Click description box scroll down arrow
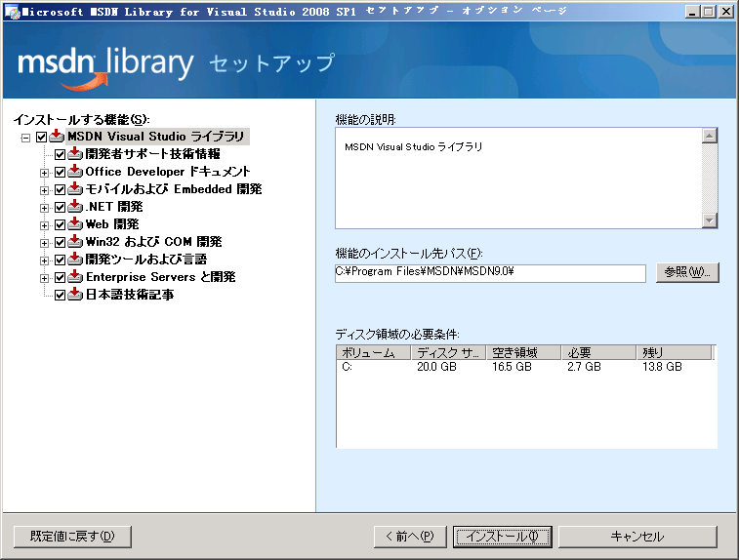This screenshot has height=560, width=739. 710,220
